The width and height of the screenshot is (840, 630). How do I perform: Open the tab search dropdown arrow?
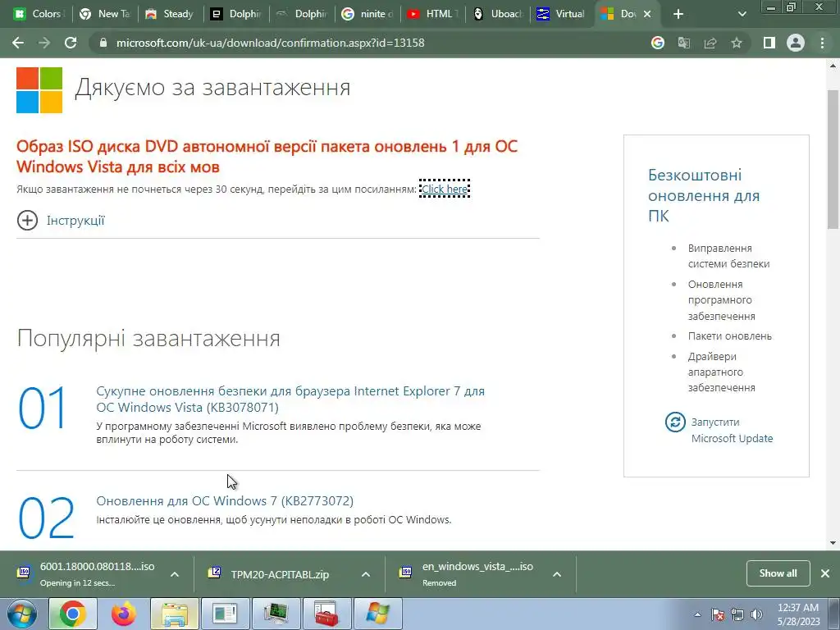tap(742, 14)
